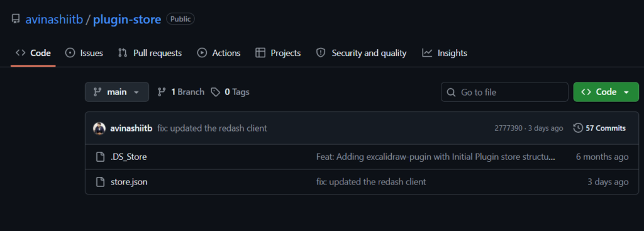This screenshot has height=231, width=644.
Task: Expand the main branch dropdown
Action: (116, 92)
